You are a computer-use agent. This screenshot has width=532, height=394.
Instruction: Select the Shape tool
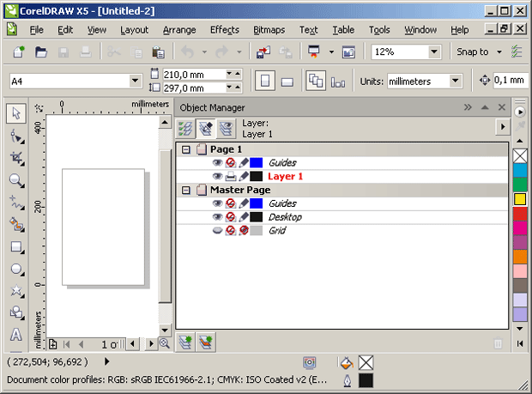click(16, 136)
